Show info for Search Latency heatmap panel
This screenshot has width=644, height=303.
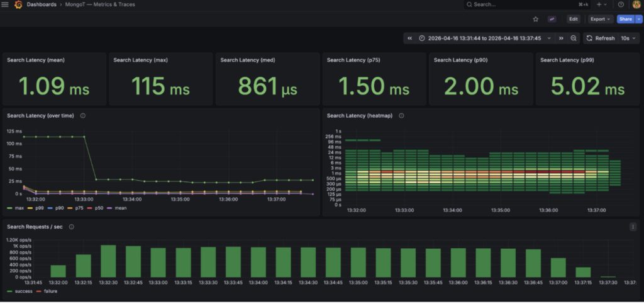401,116
